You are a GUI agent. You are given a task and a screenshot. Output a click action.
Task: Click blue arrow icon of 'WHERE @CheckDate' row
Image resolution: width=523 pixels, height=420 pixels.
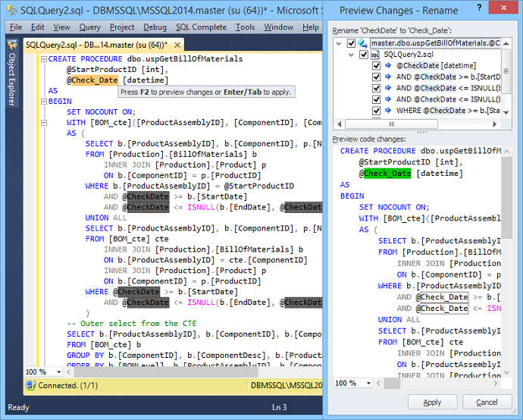(388, 111)
